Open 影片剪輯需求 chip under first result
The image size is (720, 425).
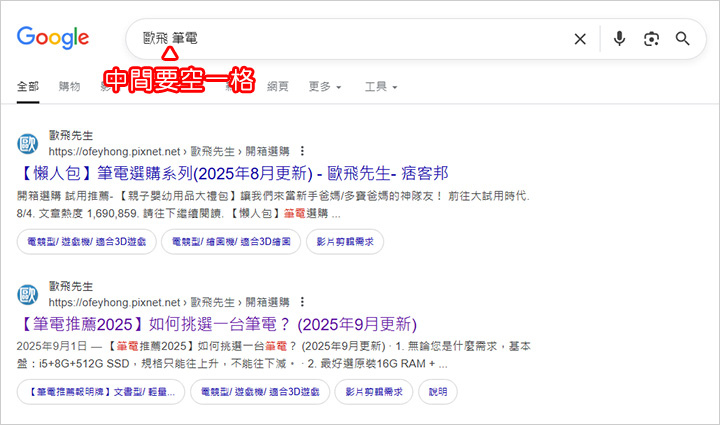pyautogui.click(x=345, y=241)
